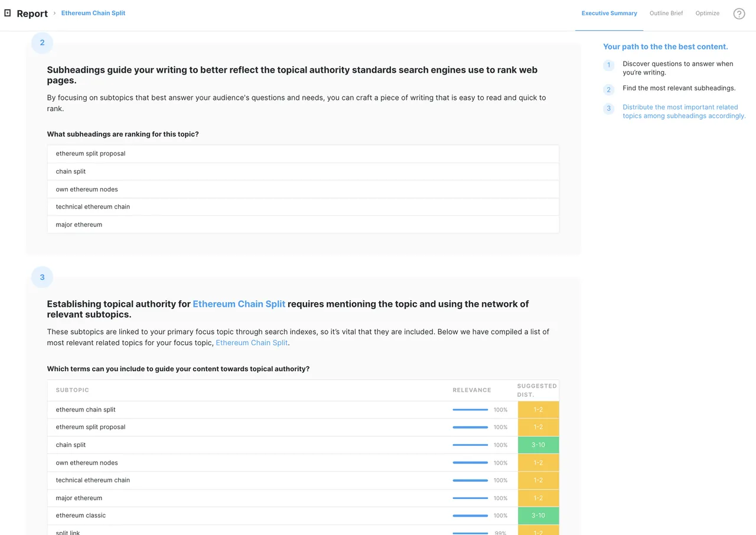Click the SUGGESTED DIST. column header

pyautogui.click(x=537, y=390)
